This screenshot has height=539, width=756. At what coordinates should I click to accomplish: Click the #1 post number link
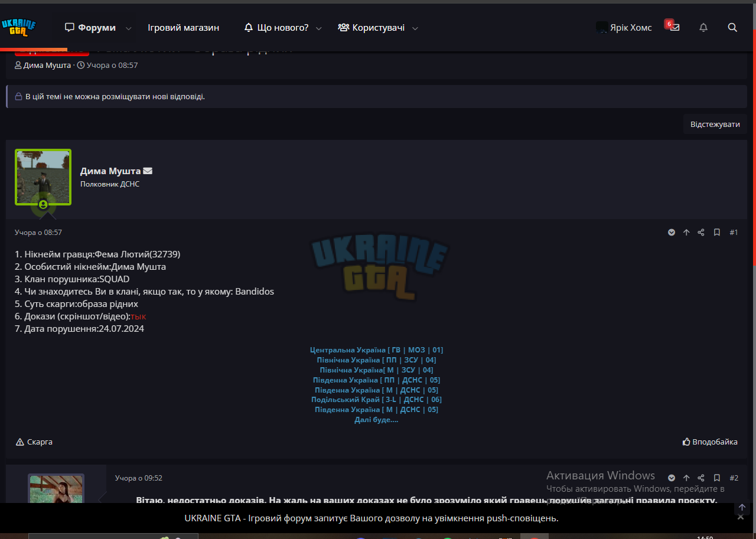coord(734,233)
